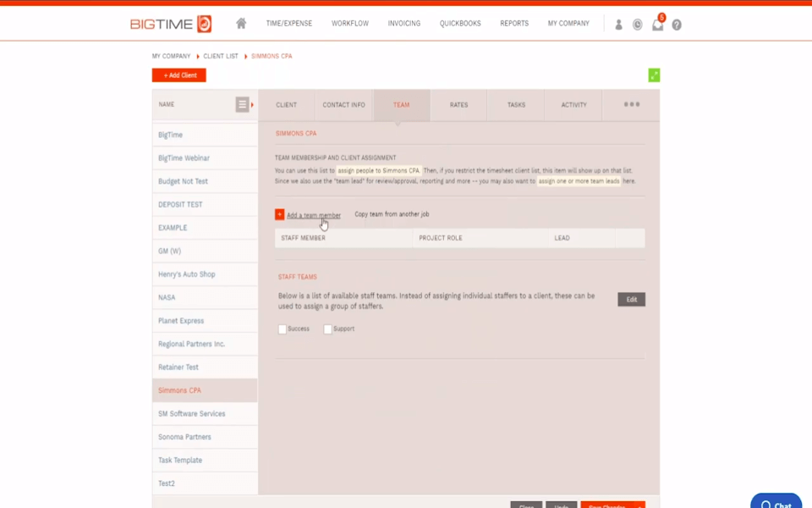The height and width of the screenshot is (508, 812).
Task: Click the Save Changes button
Action: [x=607, y=505]
